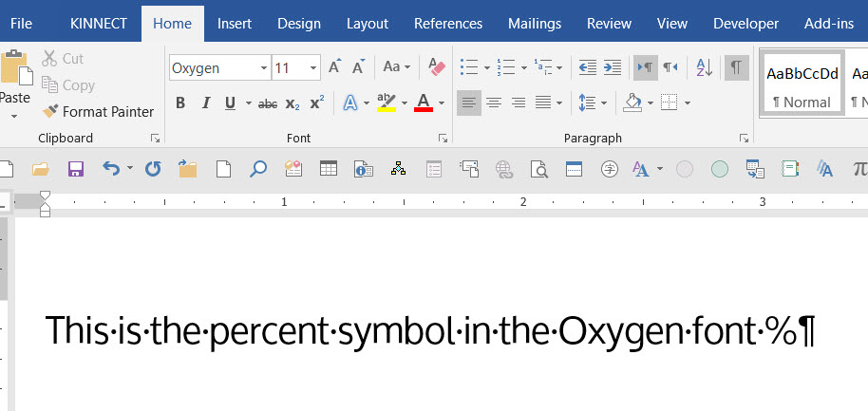Click the hierarchy diagram toolbar icon
The height and width of the screenshot is (411, 868).
[x=398, y=168]
